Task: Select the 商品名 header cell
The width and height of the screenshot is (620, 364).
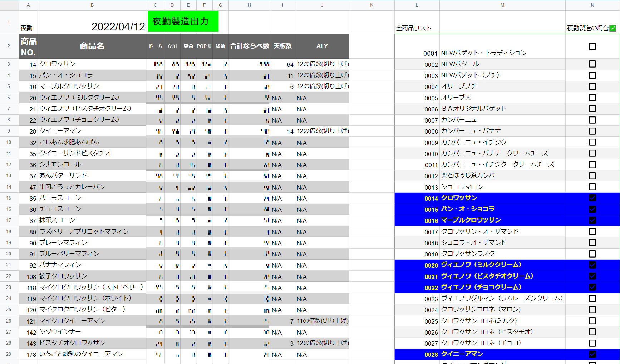Action: pyautogui.click(x=92, y=46)
